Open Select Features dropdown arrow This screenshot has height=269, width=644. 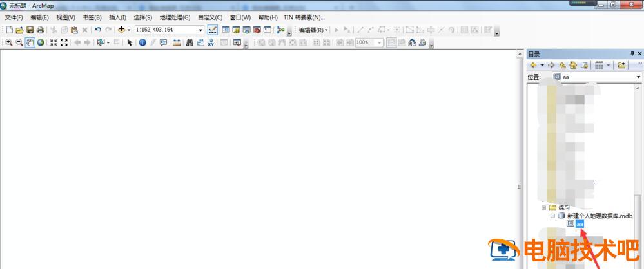108,42
